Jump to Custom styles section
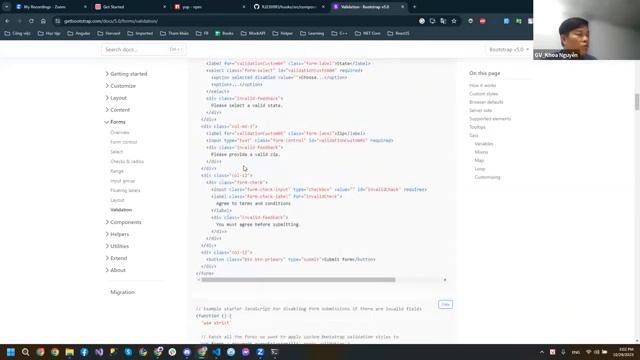The height and width of the screenshot is (360, 640). click(x=483, y=94)
